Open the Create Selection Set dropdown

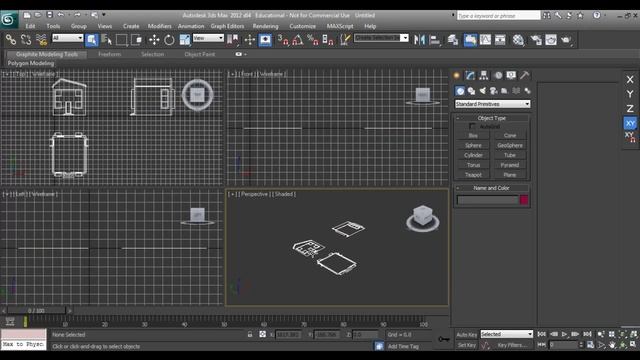(381, 38)
